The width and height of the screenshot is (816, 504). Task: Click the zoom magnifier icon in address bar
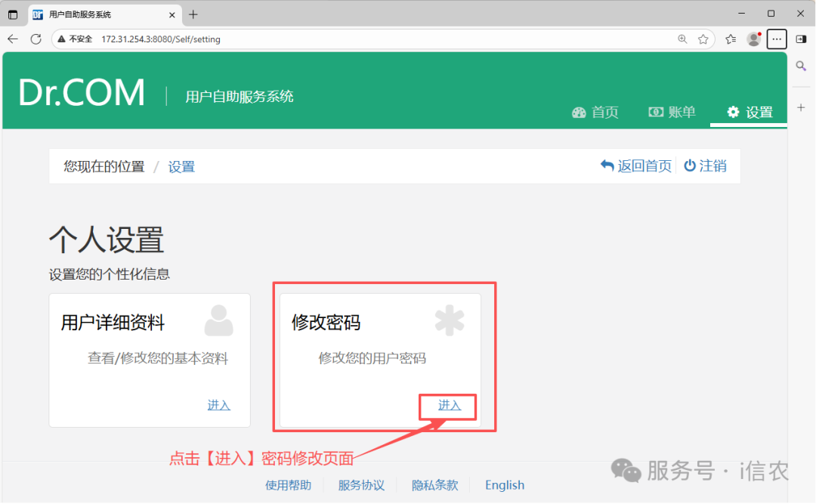pos(682,39)
